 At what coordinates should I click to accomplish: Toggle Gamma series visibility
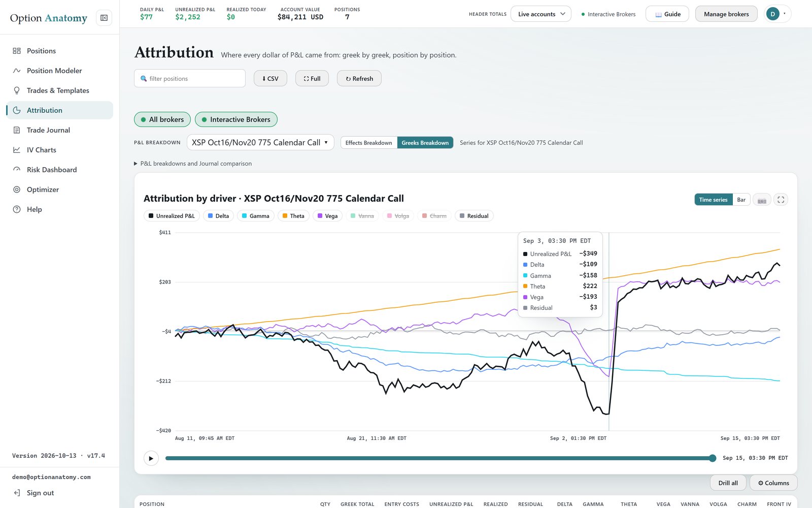pyautogui.click(x=256, y=216)
